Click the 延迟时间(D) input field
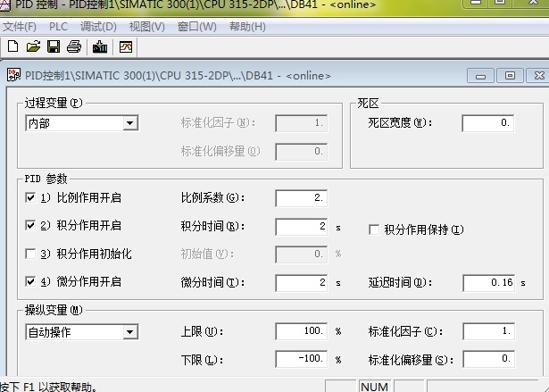The width and height of the screenshot is (549, 392). 489,283
